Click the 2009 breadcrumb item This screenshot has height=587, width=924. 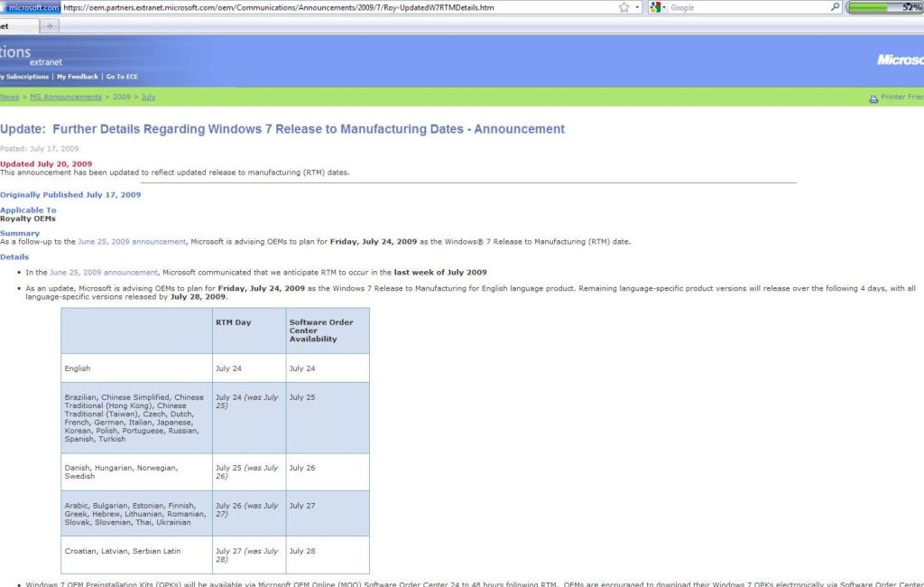pos(122,97)
